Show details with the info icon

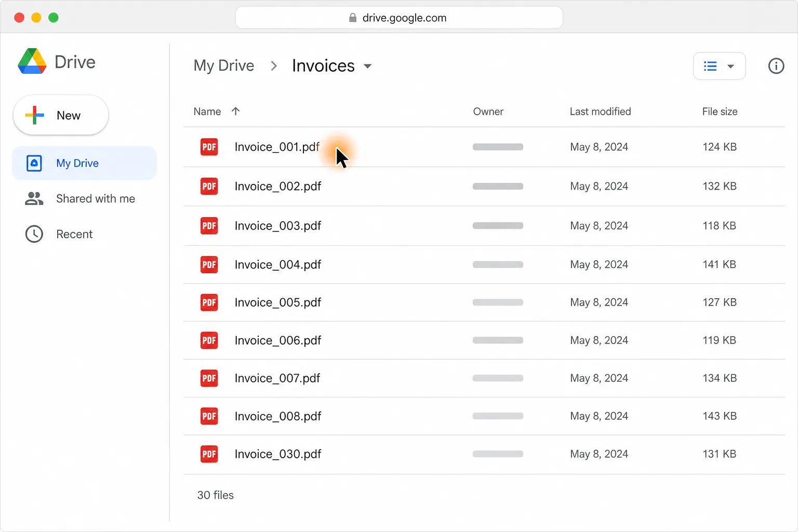coord(776,66)
